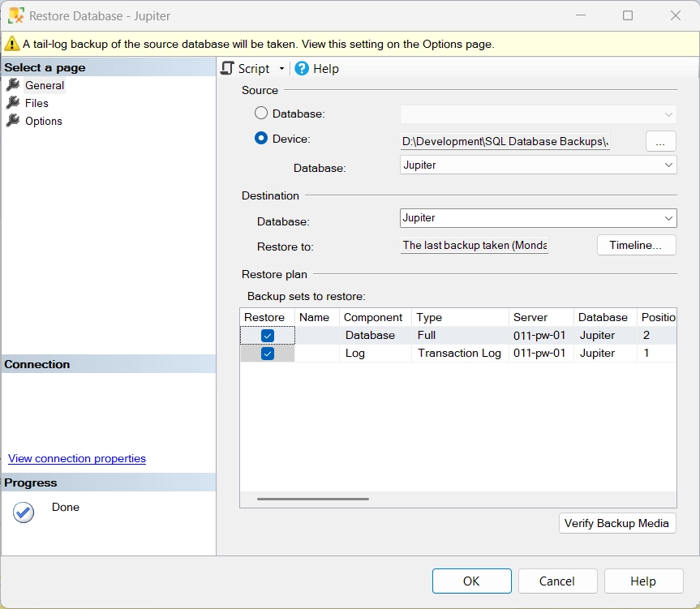Click Verify Backup Media button
This screenshot has height=609, width=700.
coord(617,523)
